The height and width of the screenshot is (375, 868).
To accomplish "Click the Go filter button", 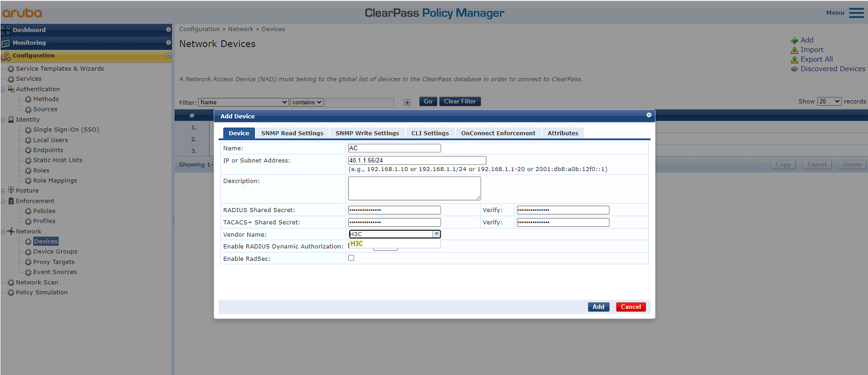I will click(x=428, y=101).
